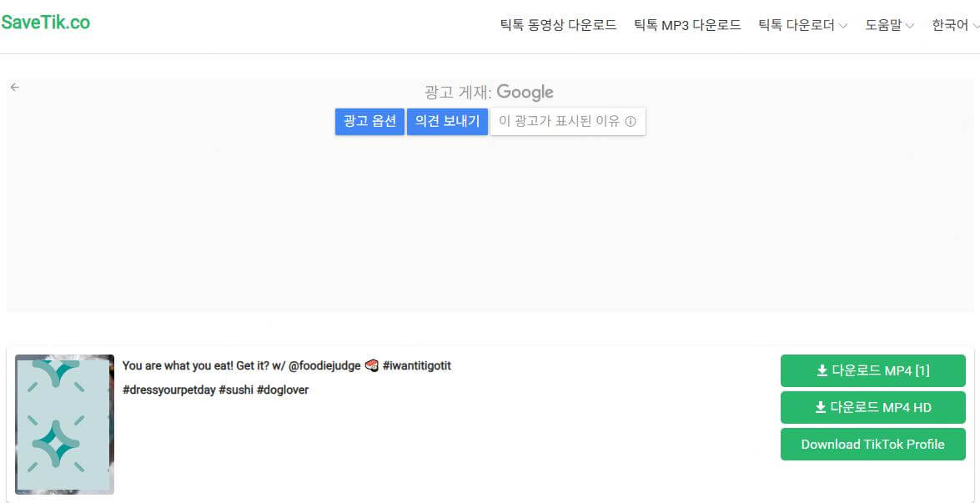Click the download arrow icon on 다운로드 MP4 [1]
The width and height of the screenshot is (980, 503).
822,371
